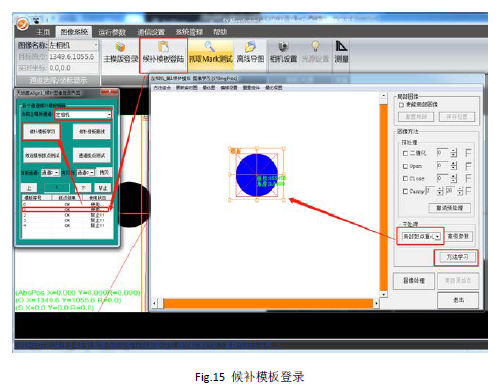The image size is (501, 386).
Task: Click the 主模版登录 cube icon
Action: (120, 47)
